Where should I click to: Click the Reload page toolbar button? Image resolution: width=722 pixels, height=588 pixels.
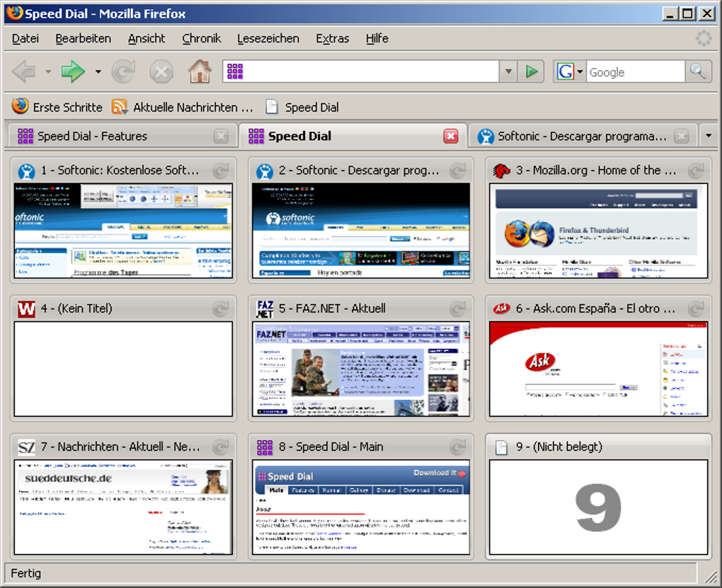(x=124, y=72)
